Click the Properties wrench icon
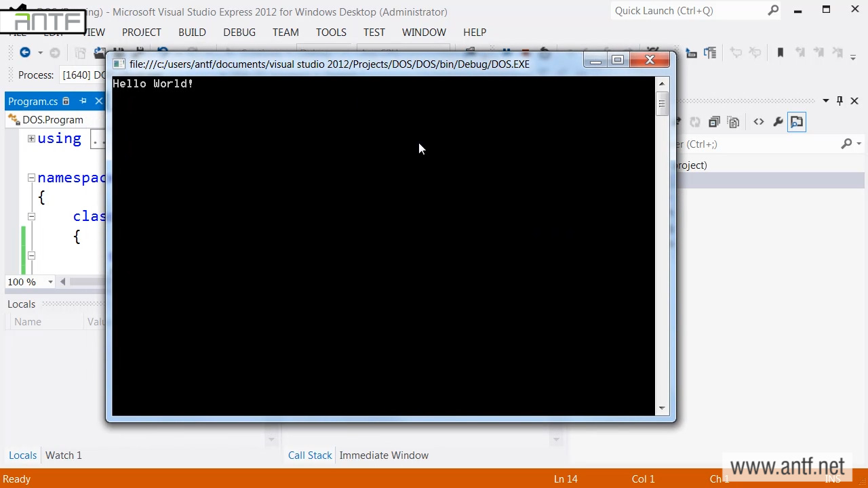868x488 pixels. tap(778, 122)
